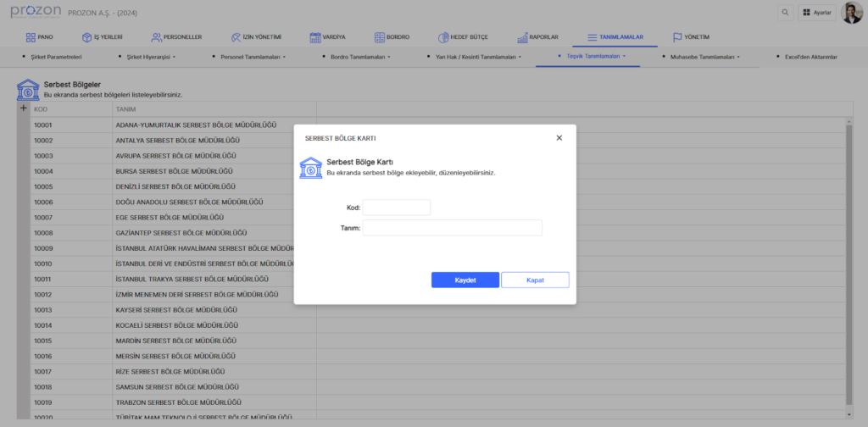The height and width of the screenshot is (427, 868).
Task: Expand the Muhasebe Tanımlamaları dropdown
Action: tap(699, 57)
